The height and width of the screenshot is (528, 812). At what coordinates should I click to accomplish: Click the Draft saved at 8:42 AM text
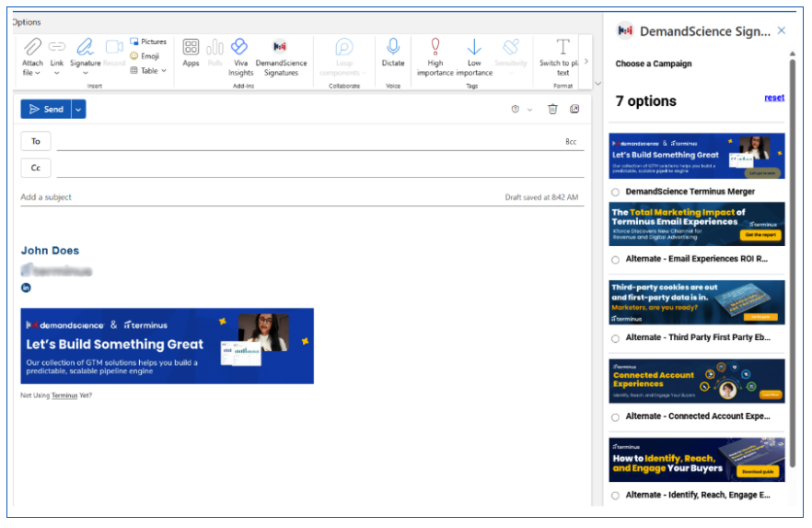coord(541,197)
